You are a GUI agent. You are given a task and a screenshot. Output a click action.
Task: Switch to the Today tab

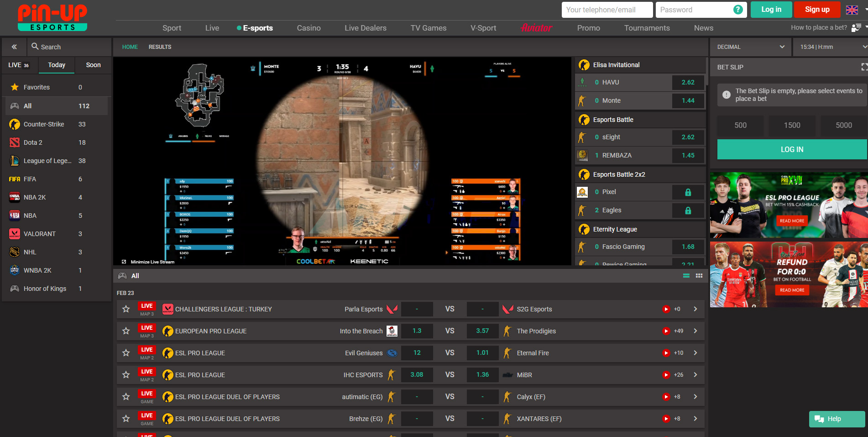57,65
